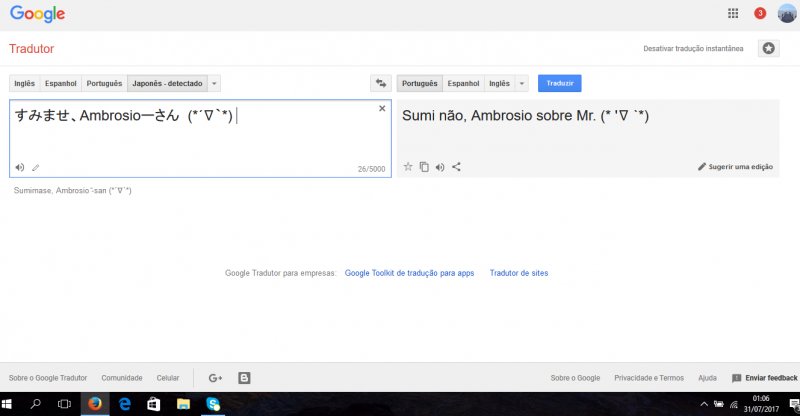
Task: Click Desativar tradução instantânea
Action: click(693, 48)
